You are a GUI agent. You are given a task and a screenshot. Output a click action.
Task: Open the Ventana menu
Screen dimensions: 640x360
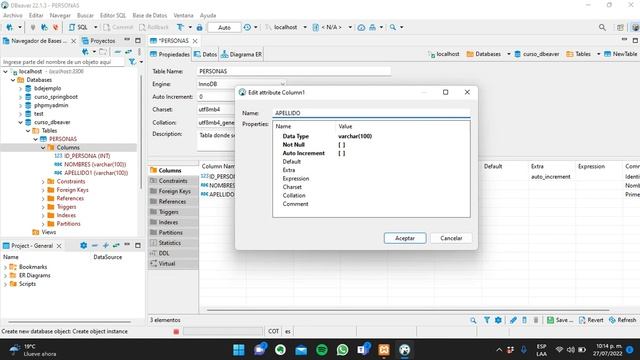[183, 15]
